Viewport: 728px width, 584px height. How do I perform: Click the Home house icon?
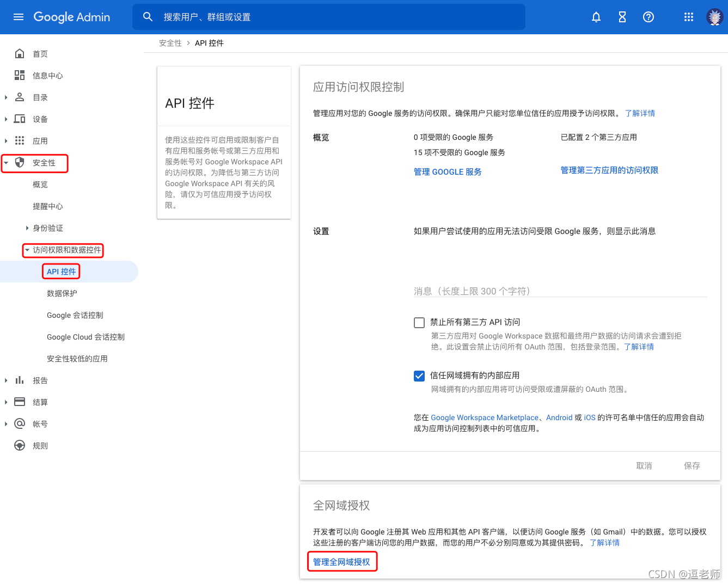(20, 53)
